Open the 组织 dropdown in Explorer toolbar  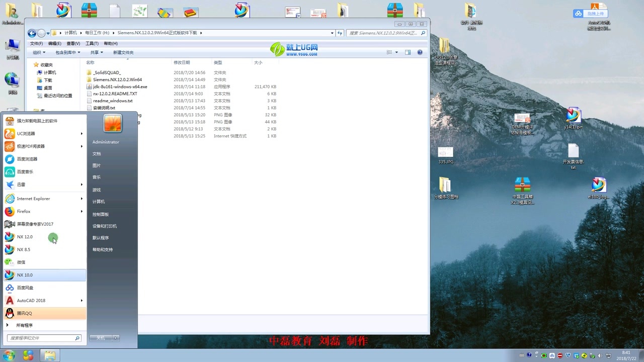pyautogui.click(x=39, y=52)
